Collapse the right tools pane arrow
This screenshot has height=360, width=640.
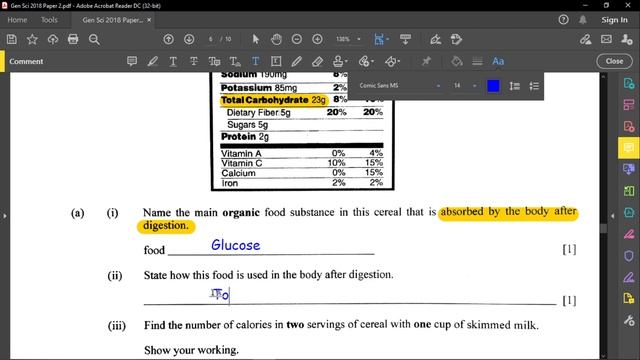click(x=613, y=216)
